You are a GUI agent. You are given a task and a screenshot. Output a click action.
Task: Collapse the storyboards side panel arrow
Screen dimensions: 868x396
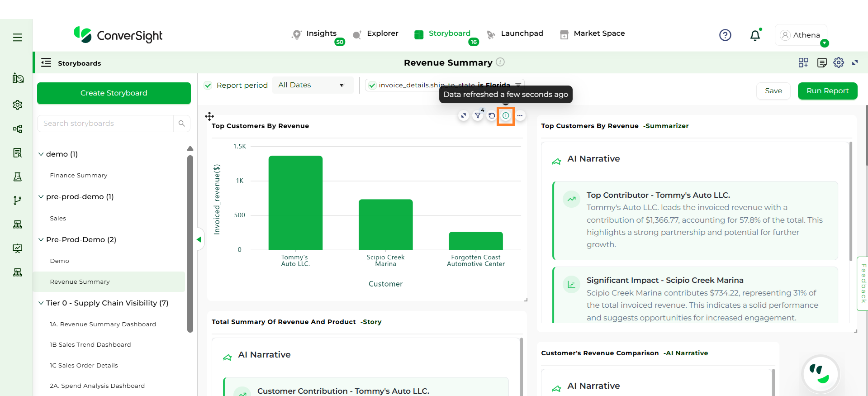[x=199, y=239]
